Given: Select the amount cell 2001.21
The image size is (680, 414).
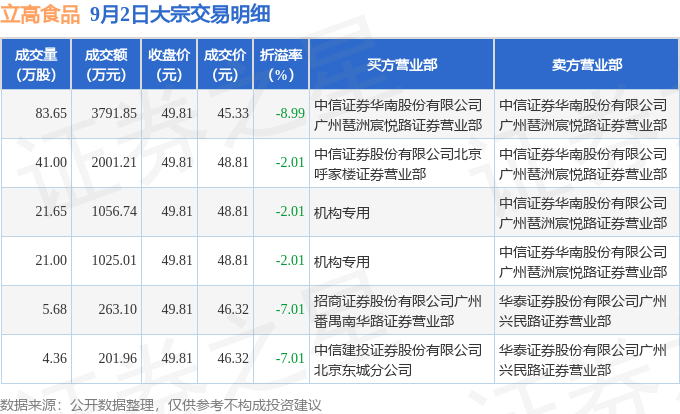Looking at the screenshot, I should click(114, 163).
